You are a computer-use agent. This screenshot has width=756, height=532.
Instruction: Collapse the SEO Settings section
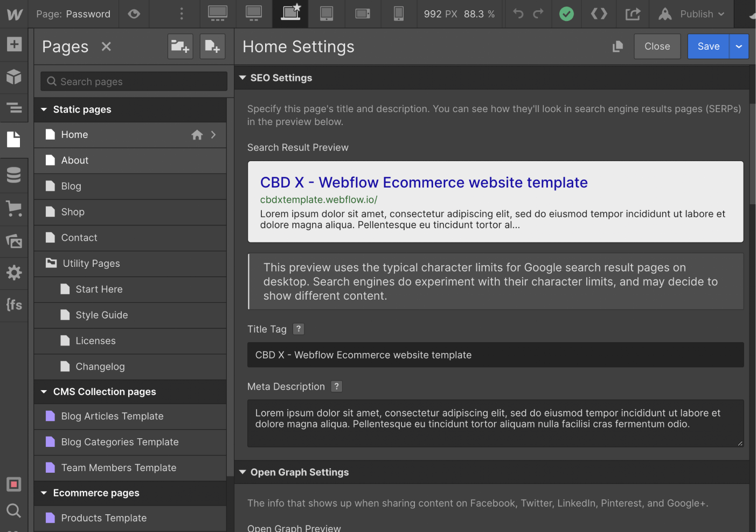242,78
